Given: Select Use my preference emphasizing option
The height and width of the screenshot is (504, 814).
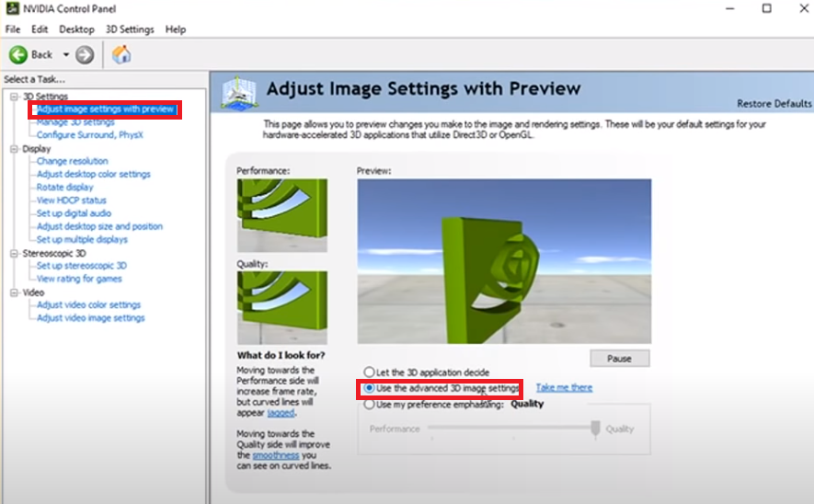Looking at the screenshot, I should (369, 405).
